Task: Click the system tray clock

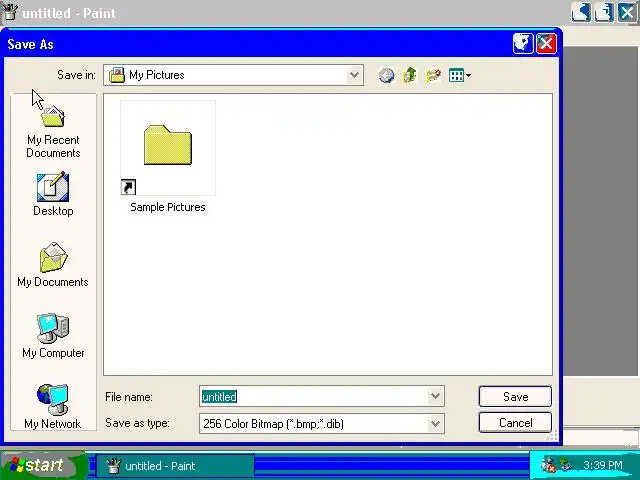Action: point(602,465)
